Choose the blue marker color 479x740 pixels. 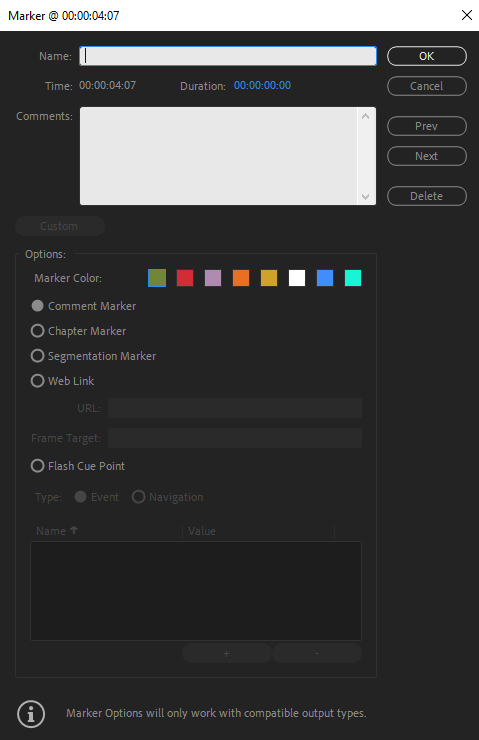click(325, 278)
